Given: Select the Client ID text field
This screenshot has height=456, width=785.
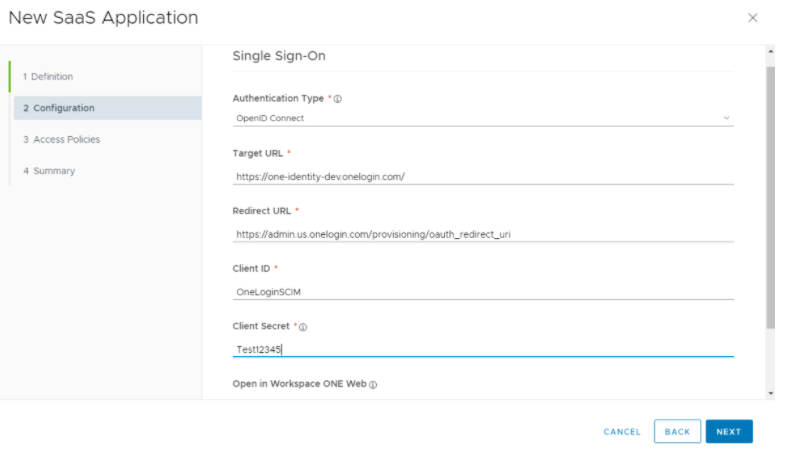Looking at the screenshot, I should (x=482, y=291).
